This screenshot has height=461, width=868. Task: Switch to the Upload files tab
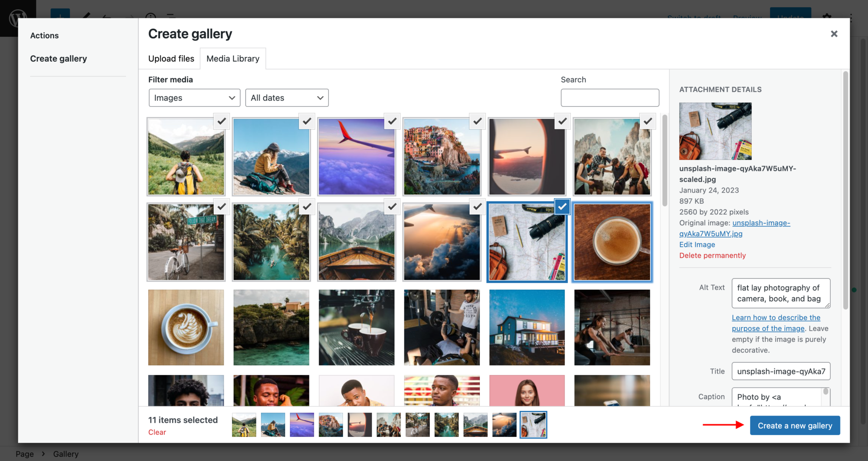pos(171,59)
